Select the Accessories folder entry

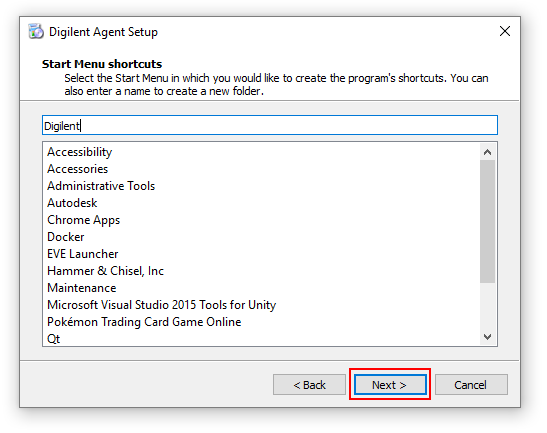(77, 169)
